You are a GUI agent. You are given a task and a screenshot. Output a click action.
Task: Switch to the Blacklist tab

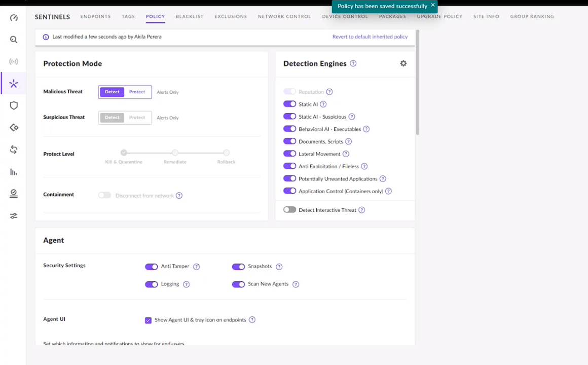pyautogui.click(x=190, y=16)
